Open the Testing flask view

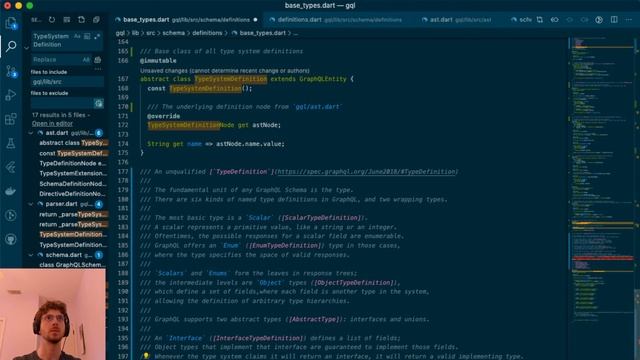11,143
